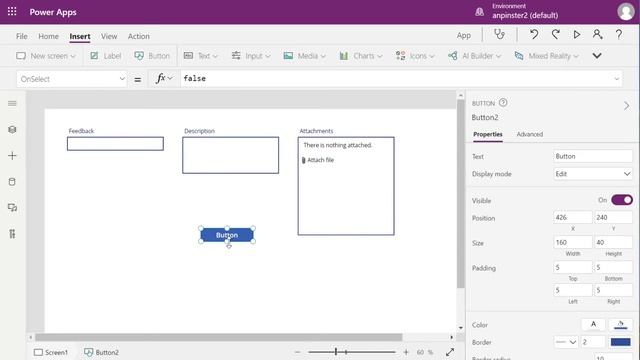Open the fx formula function selector

[x=164, y=78]
